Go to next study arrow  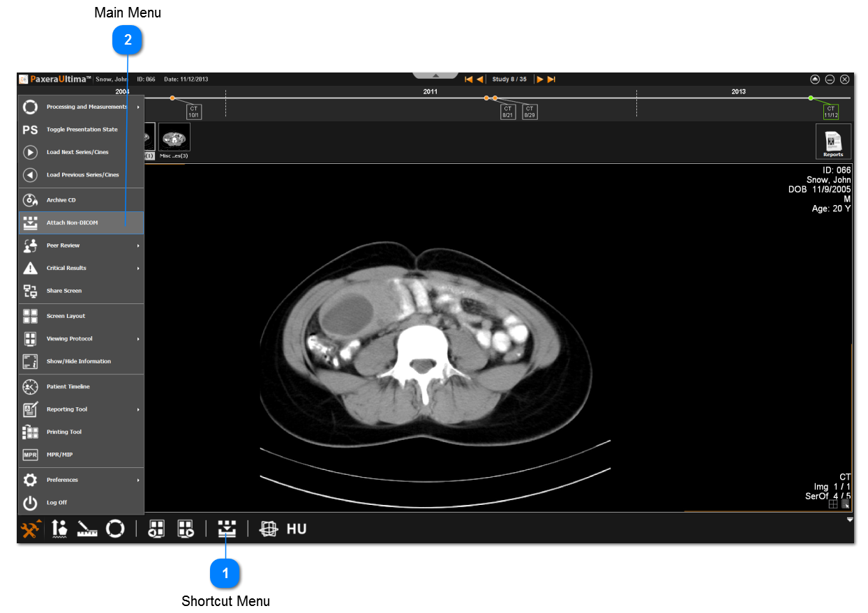point(540,80)
